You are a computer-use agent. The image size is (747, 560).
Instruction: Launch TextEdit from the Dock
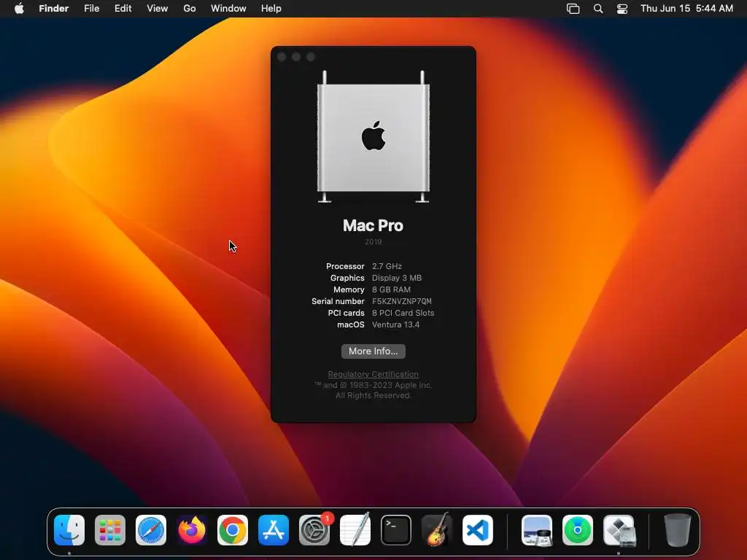pyautogui.click(x=355, y=530)
